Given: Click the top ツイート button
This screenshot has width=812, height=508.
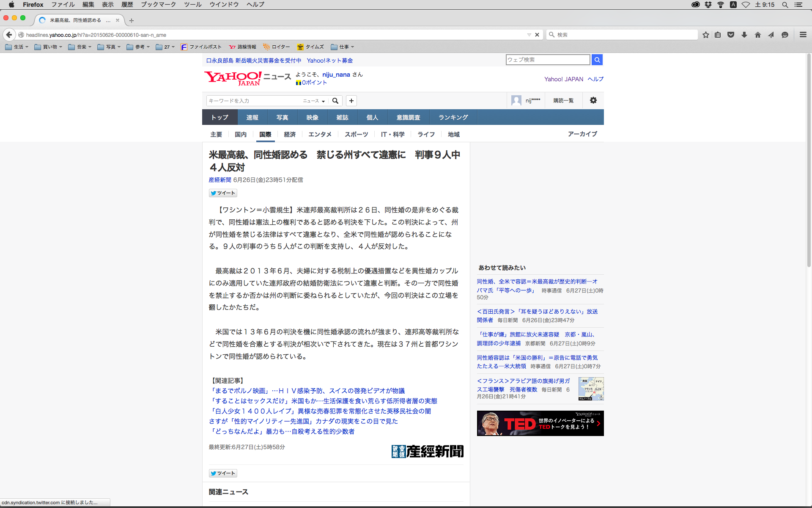Looking at the screenshot, I should [223, 193].
